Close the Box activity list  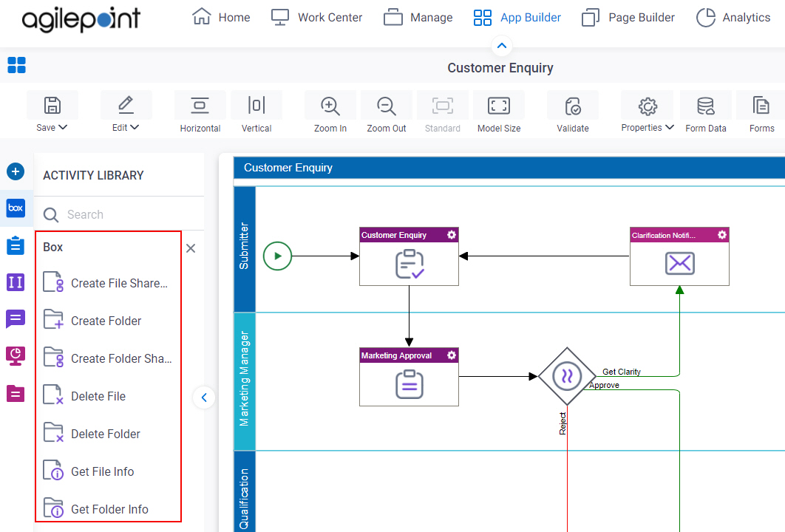point(191,248)
